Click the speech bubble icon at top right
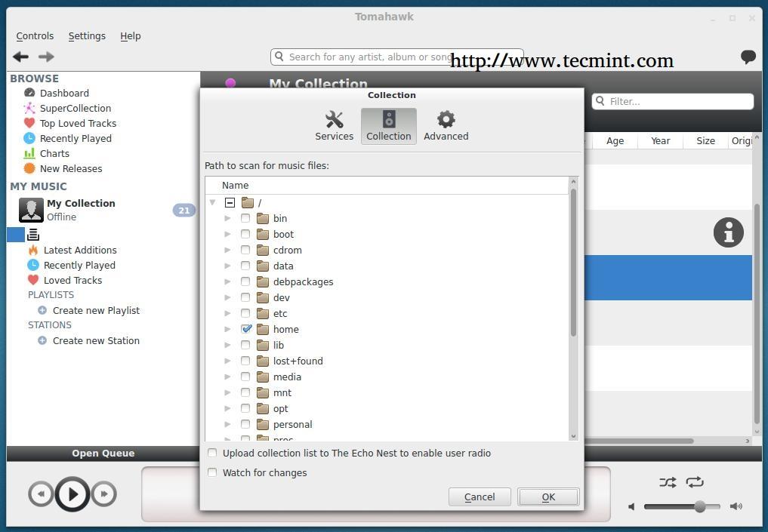The width and height of the screenshot is (768, 532). coord(748,57)
